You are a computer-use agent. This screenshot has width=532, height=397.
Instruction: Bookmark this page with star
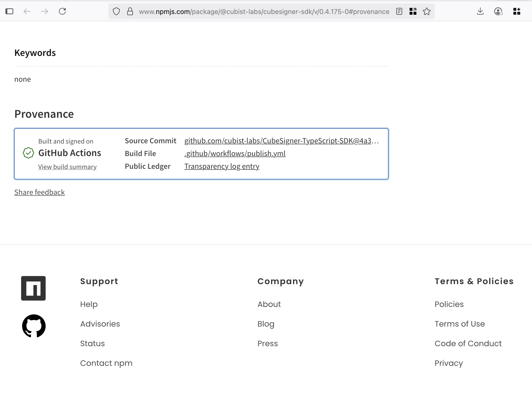427,11
